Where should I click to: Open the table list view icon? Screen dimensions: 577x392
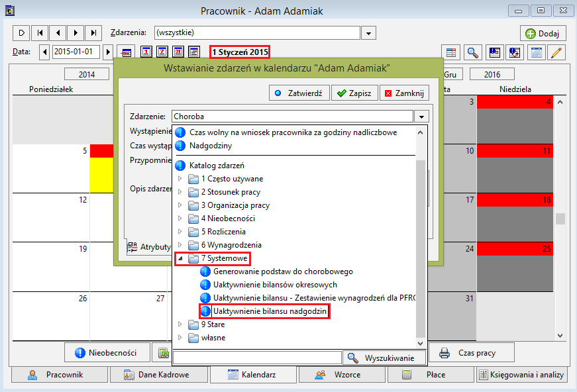[450, 52]
